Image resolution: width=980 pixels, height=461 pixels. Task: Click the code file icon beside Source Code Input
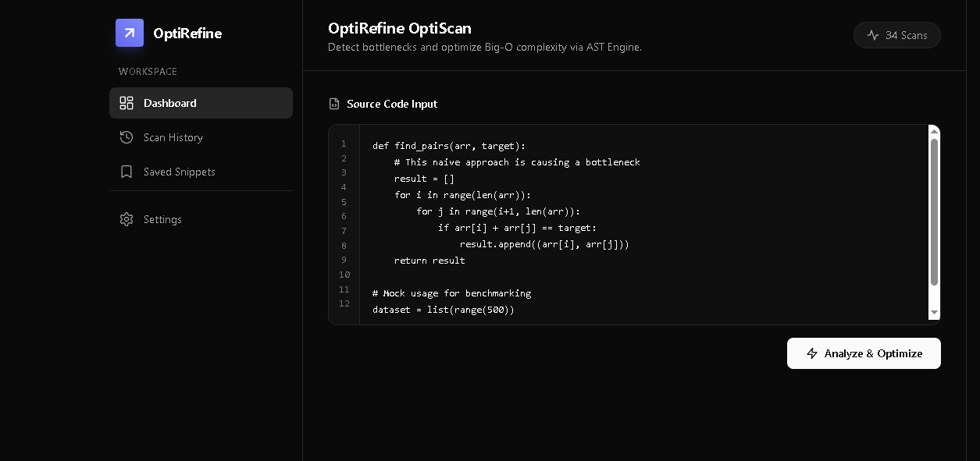(x=334, y=104)
